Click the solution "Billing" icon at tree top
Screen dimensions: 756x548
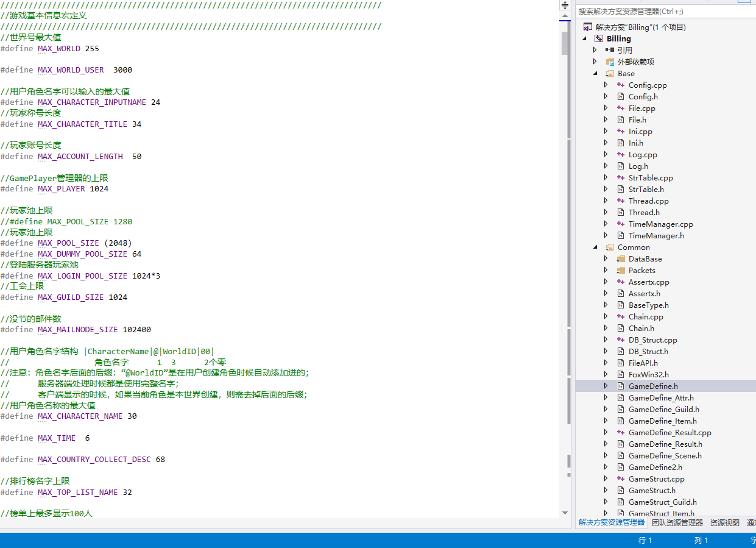tap(587, 27)
